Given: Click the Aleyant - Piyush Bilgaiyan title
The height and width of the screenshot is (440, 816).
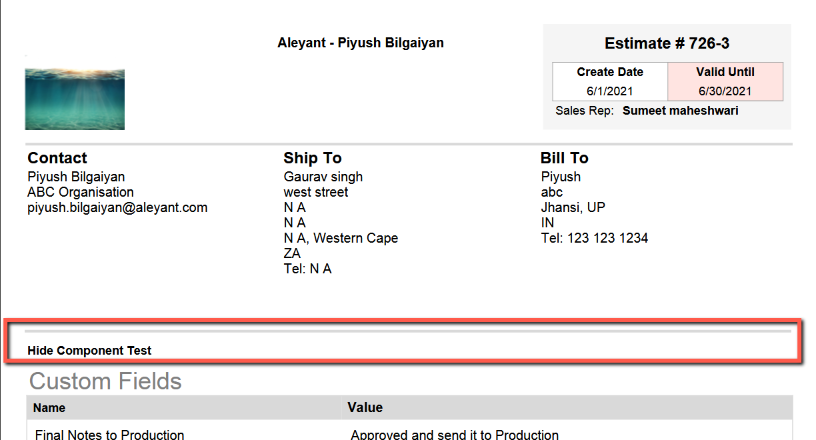Looking at the screenshot, I should (360, 43).
